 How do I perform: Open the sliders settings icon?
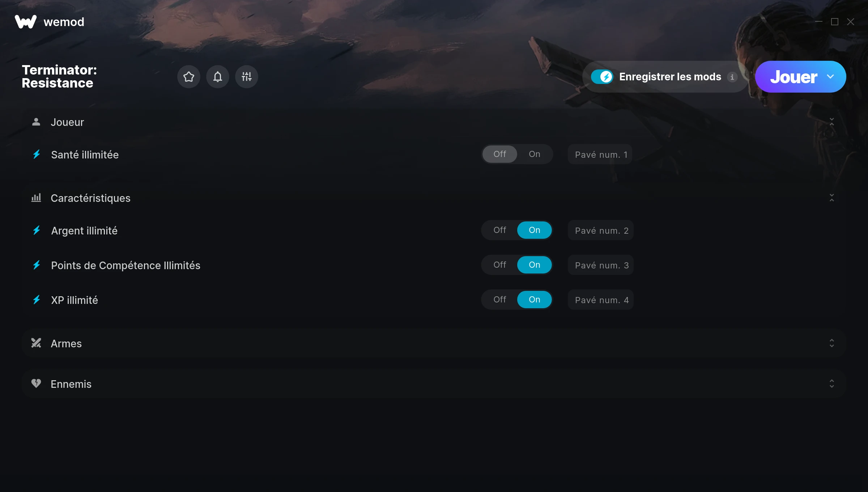(247, 77)
